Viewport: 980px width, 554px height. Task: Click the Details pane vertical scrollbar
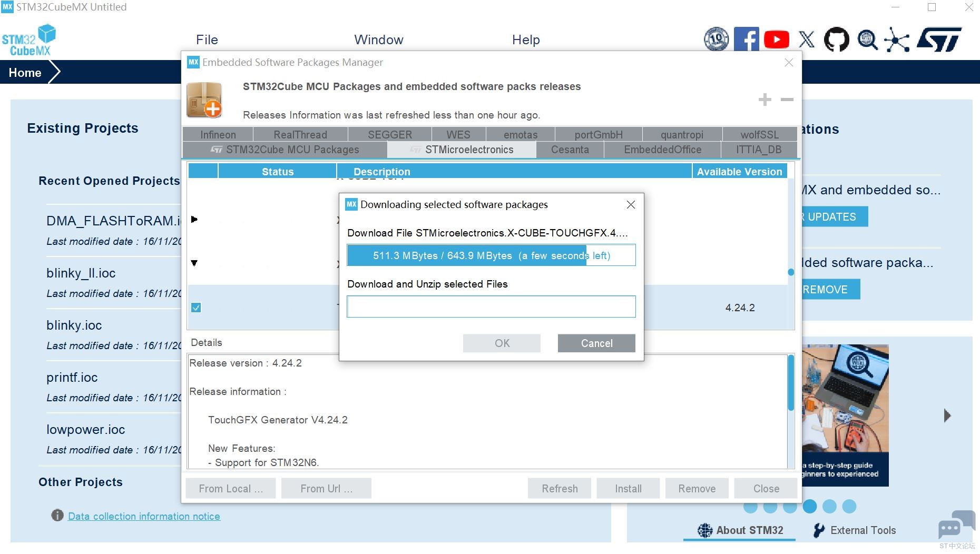coord(791,383)
